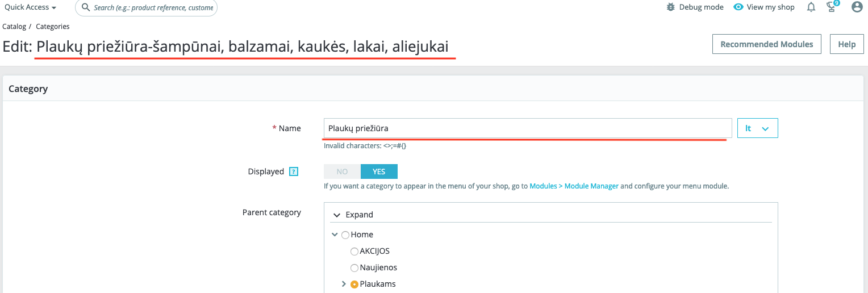The height and width of the screenshot is (293, 868).
Task: Click the Recommended Modules button
Action: coord(766,44)
